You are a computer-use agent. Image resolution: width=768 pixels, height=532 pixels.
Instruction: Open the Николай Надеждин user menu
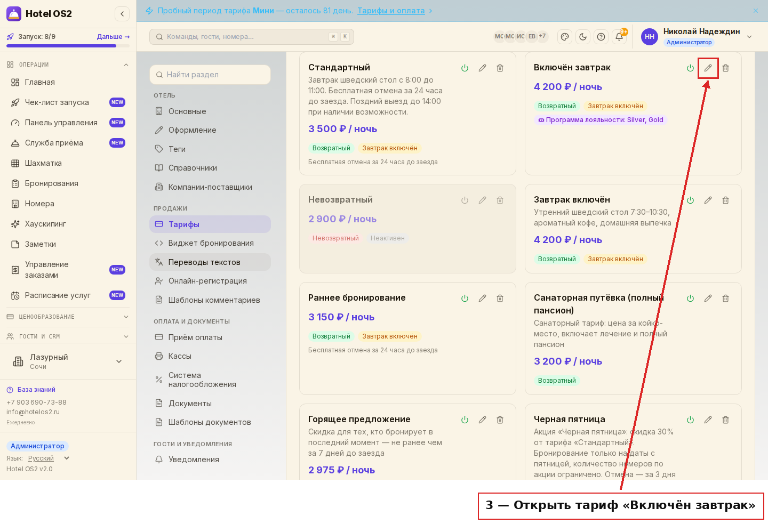pos(697,37)
